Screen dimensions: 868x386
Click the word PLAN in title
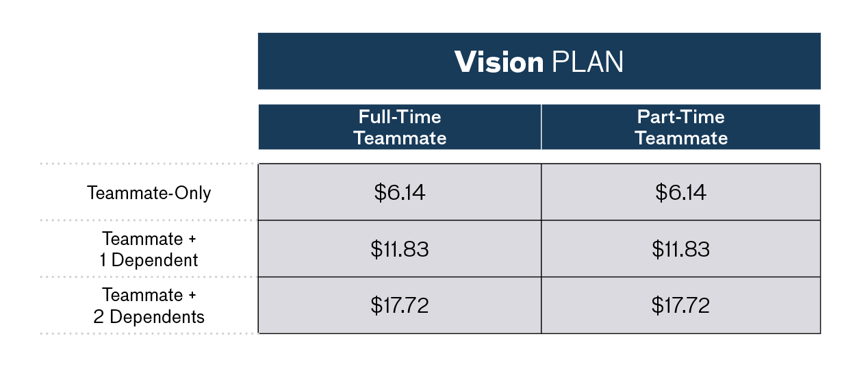[x=587, y=62]
